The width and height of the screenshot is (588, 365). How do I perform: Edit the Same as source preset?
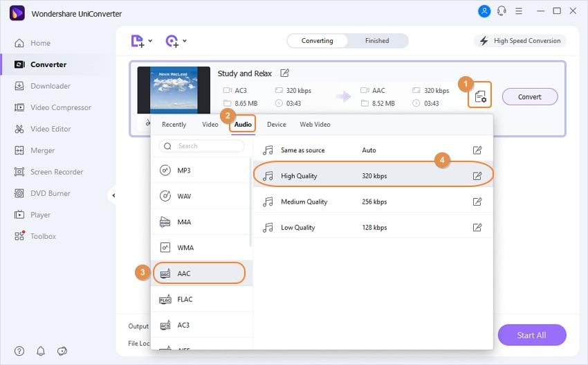pyautogui.click(x=477, y=150)
